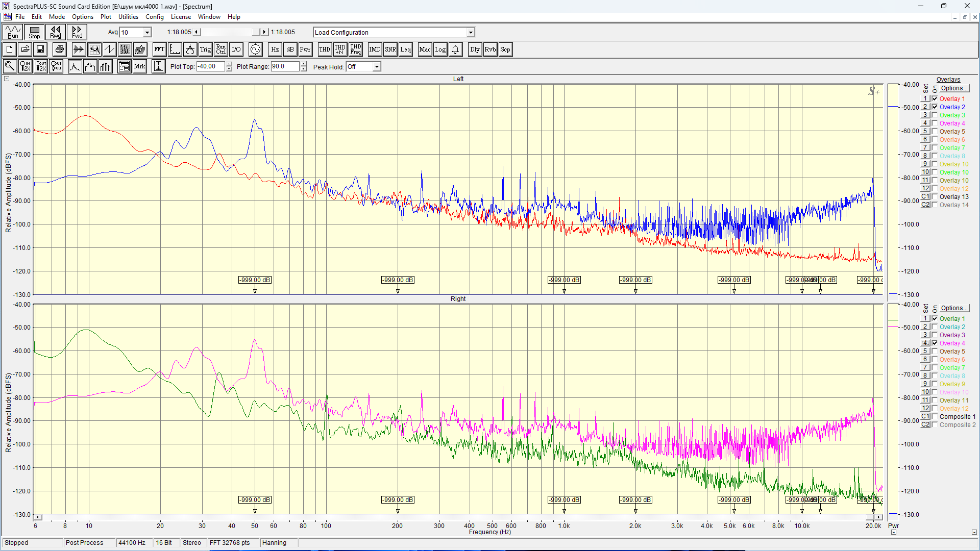
Task: Click the signal generator sine wave icon
Action: pyautogui.click(x=255, y=49)
